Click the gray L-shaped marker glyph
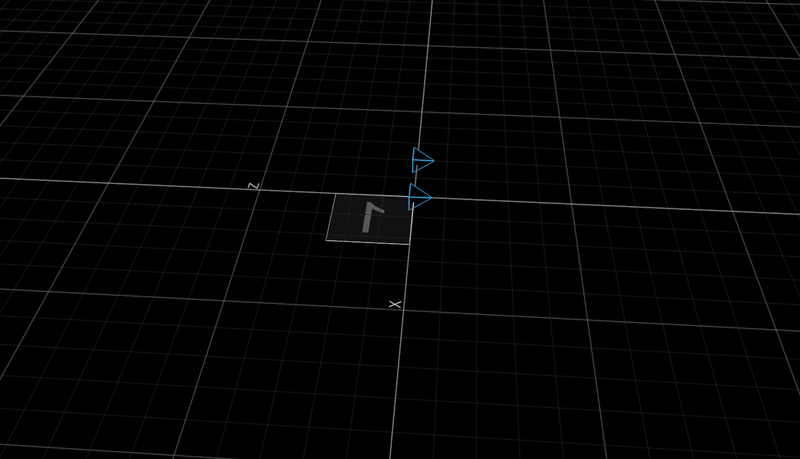Viewport: 800px width, 459px height. point(372,218)
